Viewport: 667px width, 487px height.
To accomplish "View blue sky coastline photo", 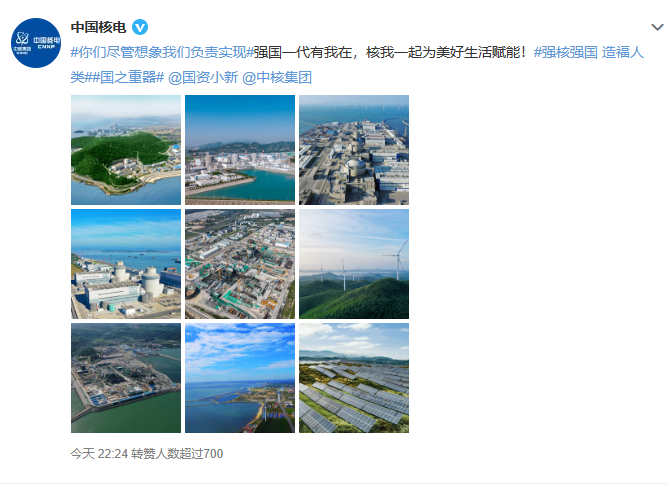I will 240,378.
